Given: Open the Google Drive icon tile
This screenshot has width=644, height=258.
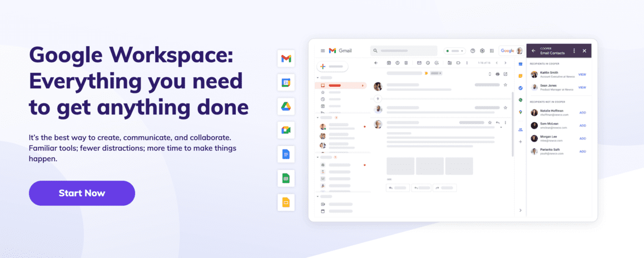Looking at the screenshot, I should [286, 106].
